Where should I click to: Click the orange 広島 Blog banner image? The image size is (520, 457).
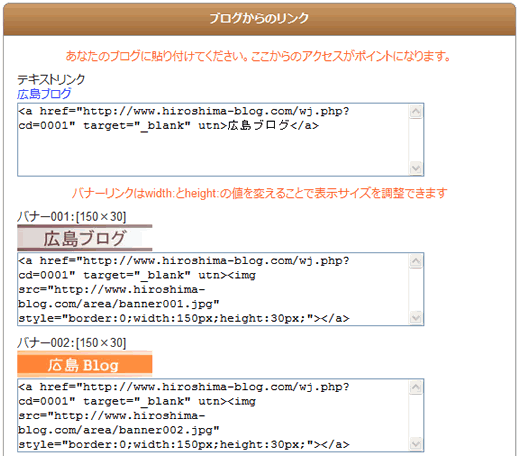[x=85, y=364]
